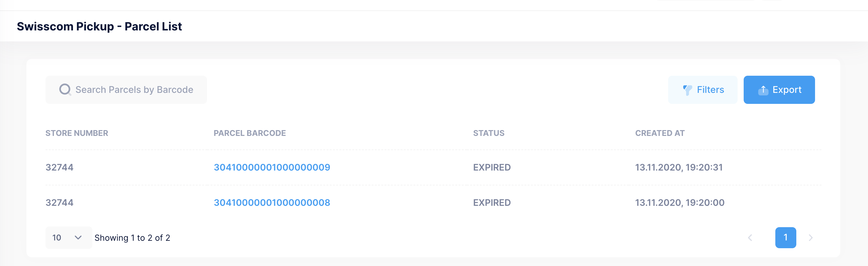Image resolution: width=868 pixels, height=266 pixels.
Task: Sort by Store Number column header
Action: pyautogui.click(x=77, y=133)
